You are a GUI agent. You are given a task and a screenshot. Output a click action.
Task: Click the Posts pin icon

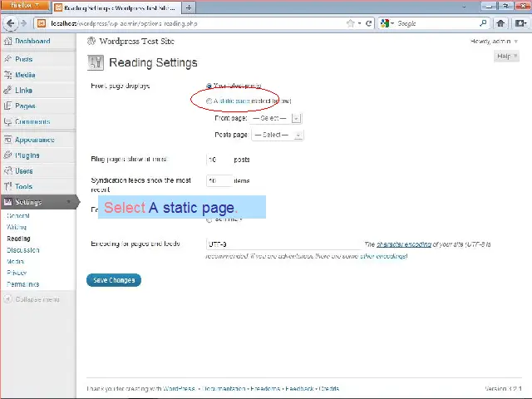click(x=7, y=59)
